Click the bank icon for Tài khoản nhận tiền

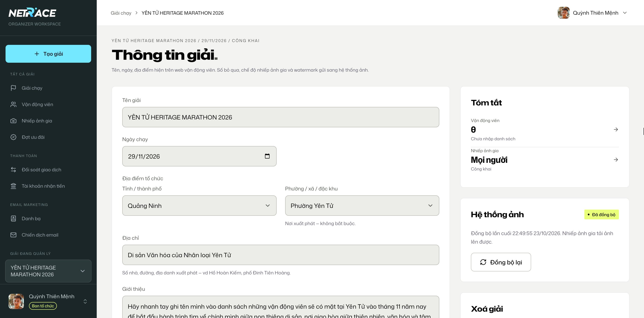[x=13, y=186]
